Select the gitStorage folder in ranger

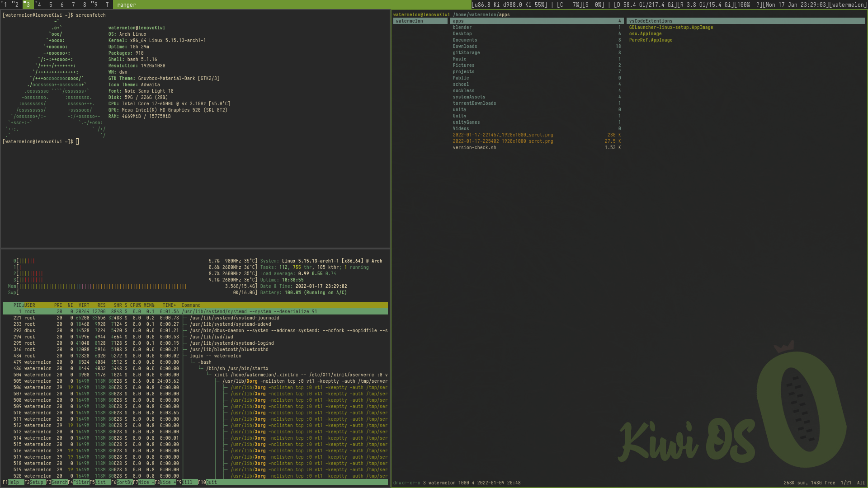click(x=537, y=53)
